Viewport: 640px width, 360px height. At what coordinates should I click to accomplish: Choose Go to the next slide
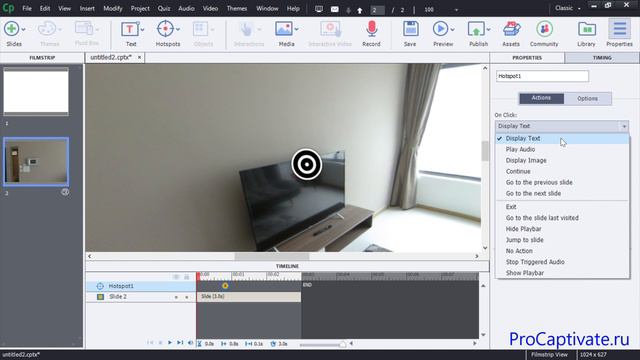(x=533, y=193)
